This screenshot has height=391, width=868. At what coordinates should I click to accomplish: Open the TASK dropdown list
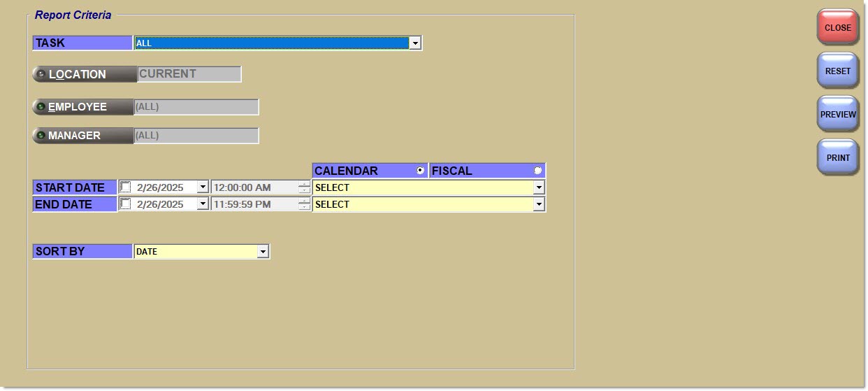point(415,43)
